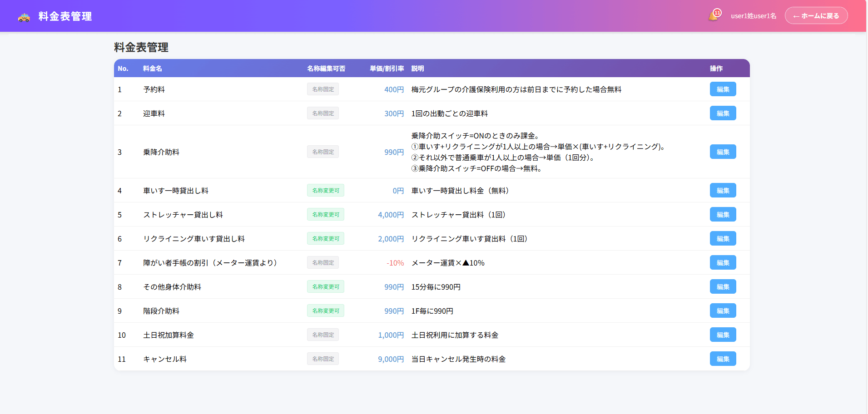Click the taxi logo icon in header
The width and height of the screenshot is (868, 414).
coord(24,17)
